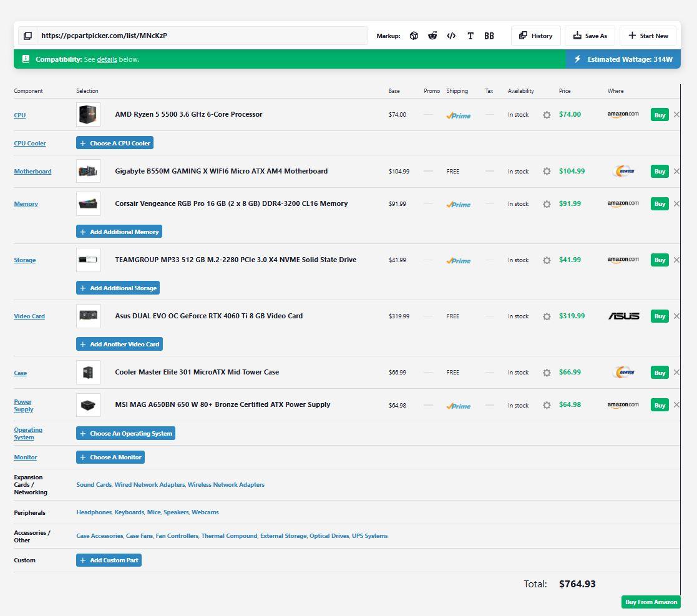The width and height of the screenshot is (697, 616).
Task: Open the Power Supply component link
Action: pos(24,405)
